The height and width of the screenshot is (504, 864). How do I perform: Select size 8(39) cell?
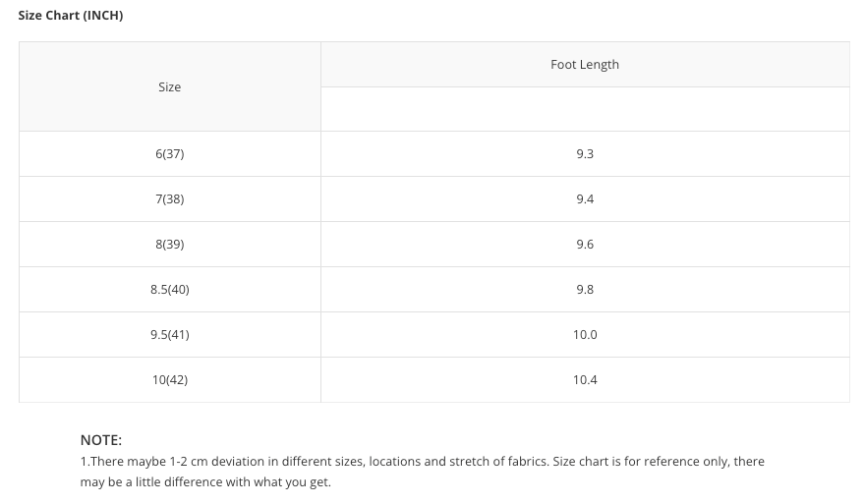click(169, 245)
